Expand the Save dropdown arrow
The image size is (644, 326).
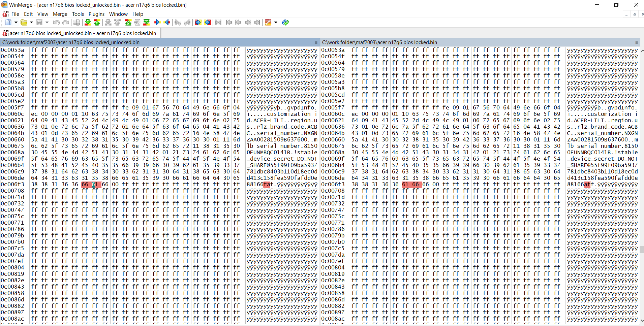47,23
